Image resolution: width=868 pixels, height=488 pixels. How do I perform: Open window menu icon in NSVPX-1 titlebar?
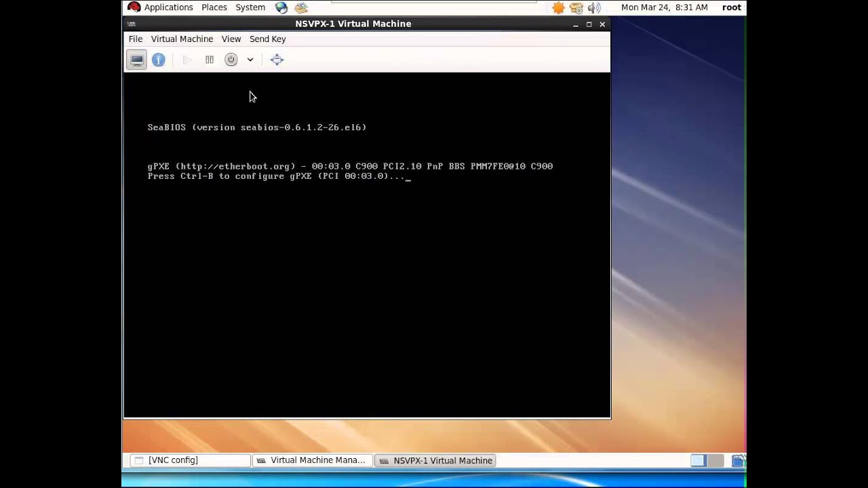(132, 24)
